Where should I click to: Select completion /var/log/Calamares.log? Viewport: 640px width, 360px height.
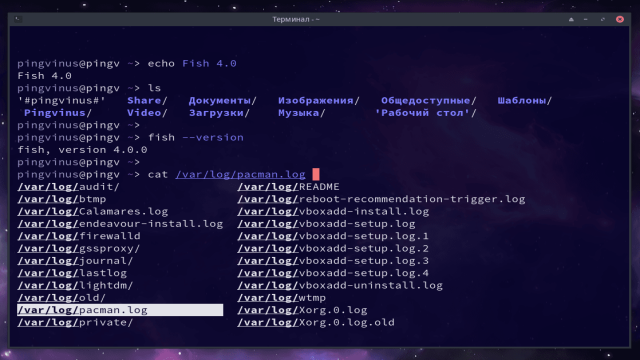[93, 211]
